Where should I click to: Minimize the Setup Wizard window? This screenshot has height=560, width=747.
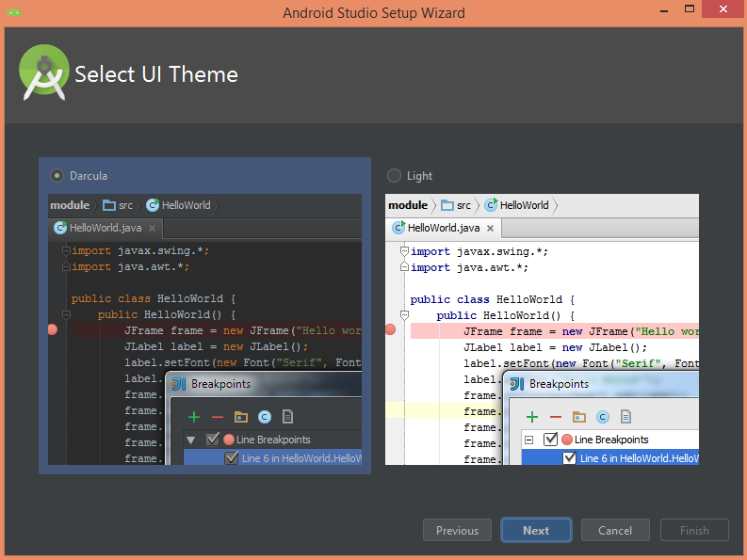664,9
